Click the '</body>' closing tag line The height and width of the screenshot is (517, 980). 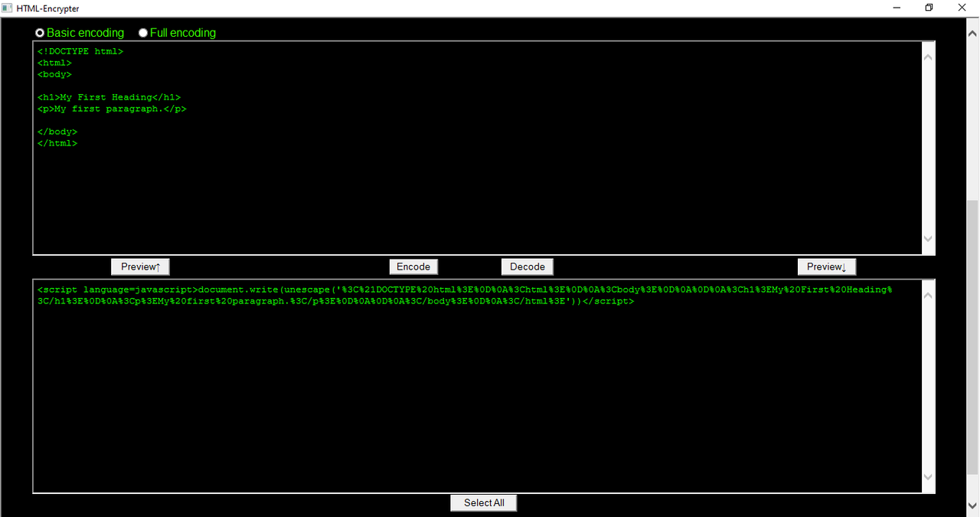coord(57,132)
